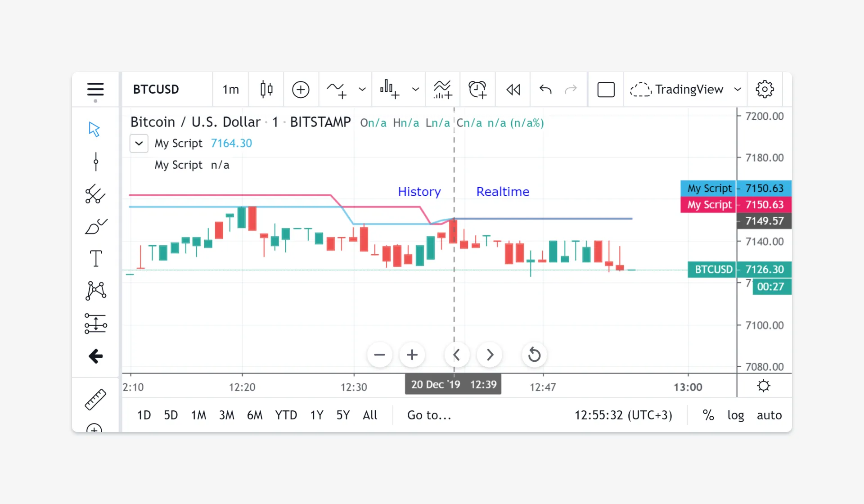The image size is (864, 504).
Task: Click the BTCUSD symbol search field
Action: [156, 89]
